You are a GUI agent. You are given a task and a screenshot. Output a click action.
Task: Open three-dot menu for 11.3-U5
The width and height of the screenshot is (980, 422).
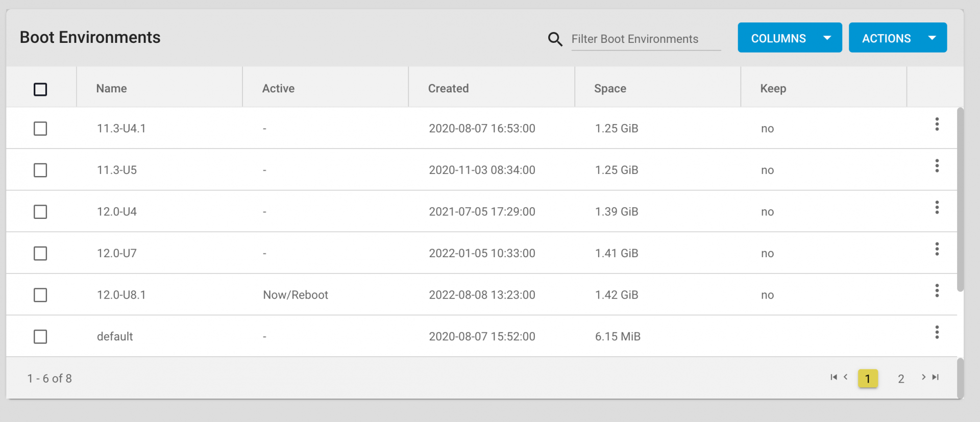937,166
